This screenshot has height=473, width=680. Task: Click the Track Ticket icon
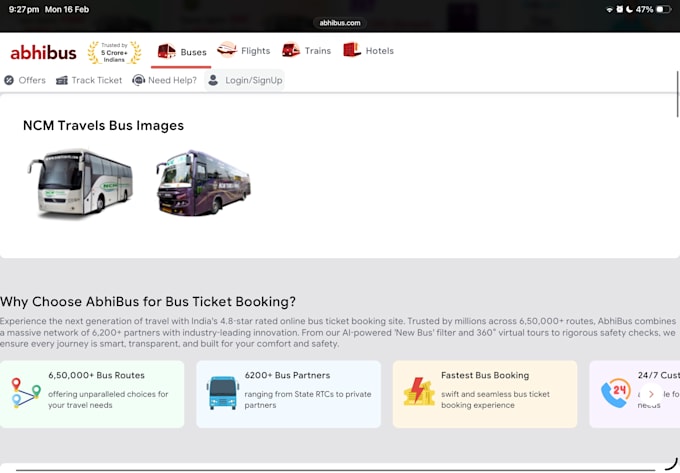(62, 80)
